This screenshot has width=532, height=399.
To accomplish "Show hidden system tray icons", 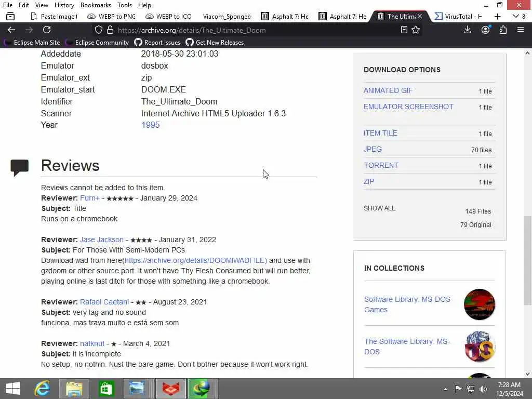I will (x=445, y=389).
